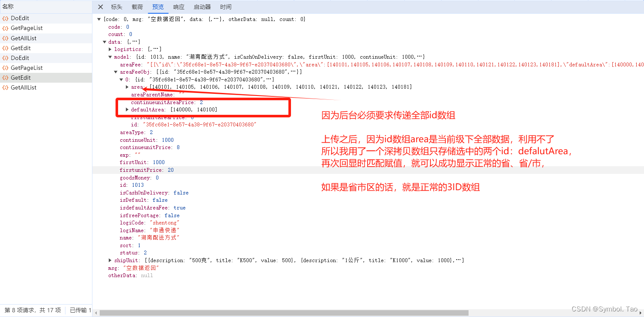
Task: Open the 载荷 tab
Action: pos(137,7)
